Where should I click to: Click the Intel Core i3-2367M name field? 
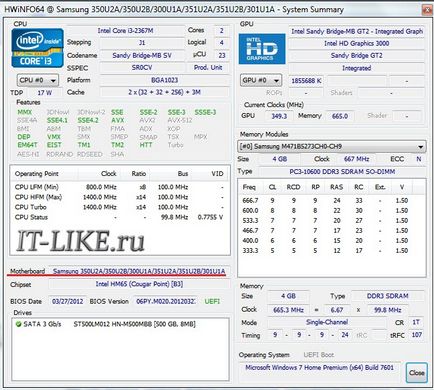(125, 31)
